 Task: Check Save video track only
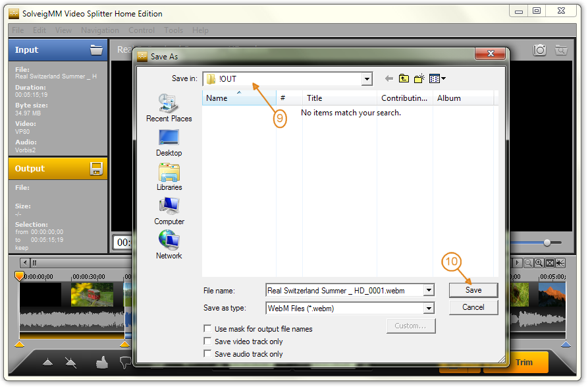coord(207,342)
